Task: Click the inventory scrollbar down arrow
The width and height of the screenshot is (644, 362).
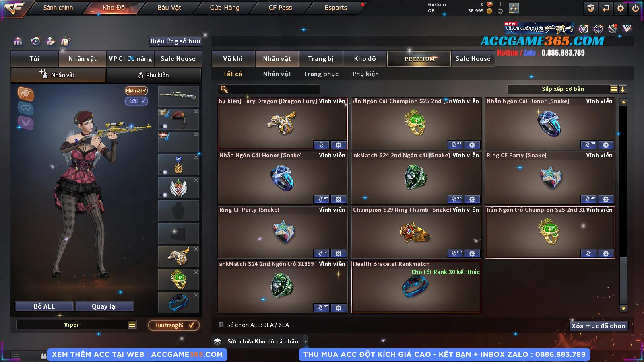Action: 623,309
